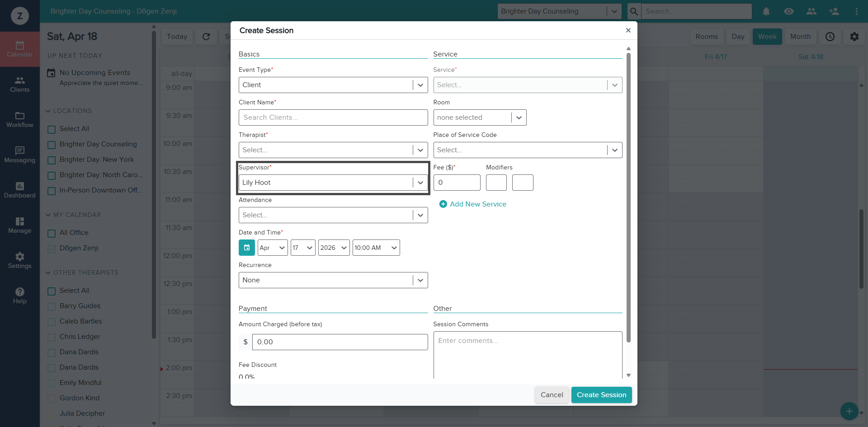
Task: Check Barry Guides therapist
Action: pyautogui.click(x=52, y=306)
